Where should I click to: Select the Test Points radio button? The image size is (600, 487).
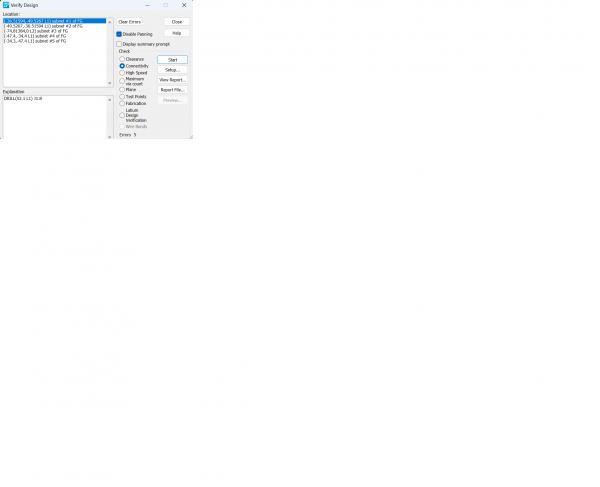point(122,97)
